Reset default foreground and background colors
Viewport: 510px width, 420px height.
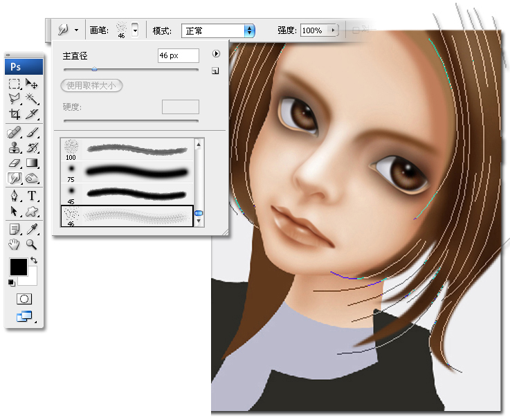point(11,283)
